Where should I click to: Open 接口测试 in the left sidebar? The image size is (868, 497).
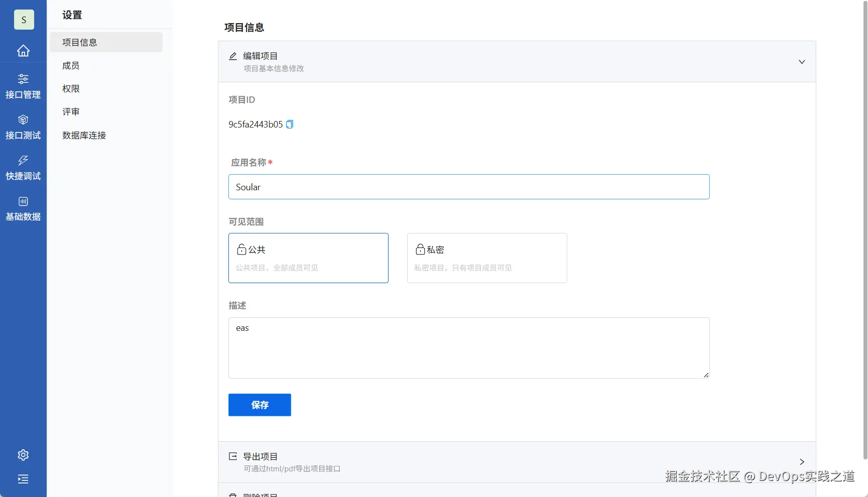click(x=23, y=127)
